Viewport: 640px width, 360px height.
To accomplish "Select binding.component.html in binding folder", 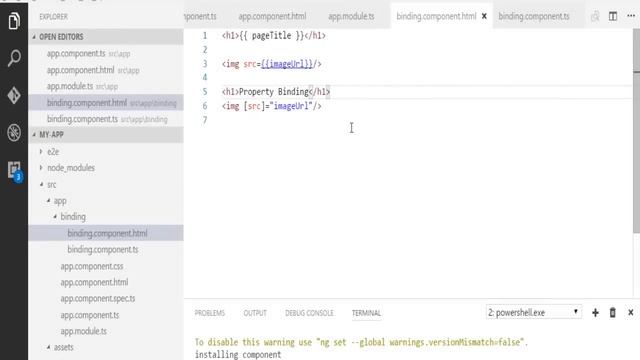I will coord(106,233).
